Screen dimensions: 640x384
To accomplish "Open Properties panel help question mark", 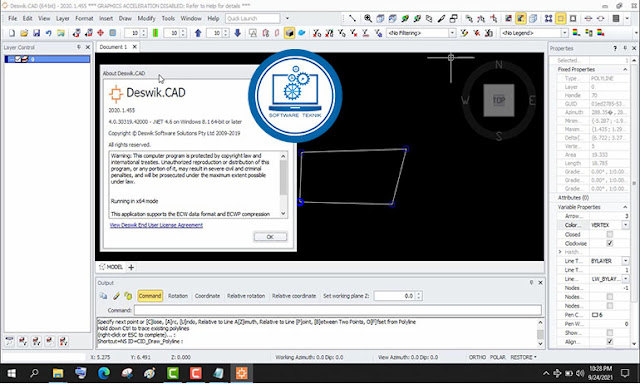I will [x=615, y=48].
